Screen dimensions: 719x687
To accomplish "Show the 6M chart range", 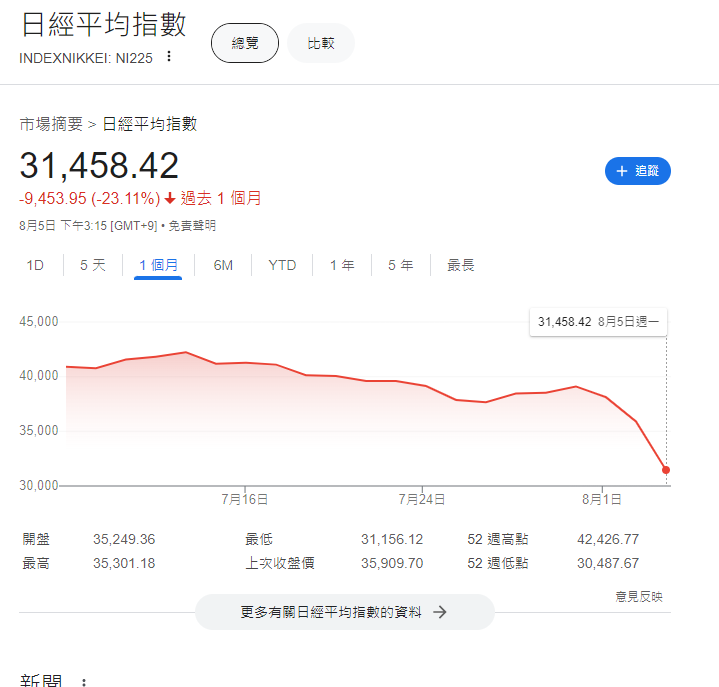I will coord(223,265).
